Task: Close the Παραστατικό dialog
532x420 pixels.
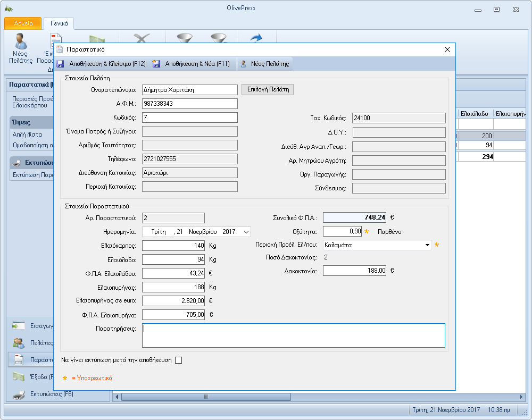Action: pos(447,49)
